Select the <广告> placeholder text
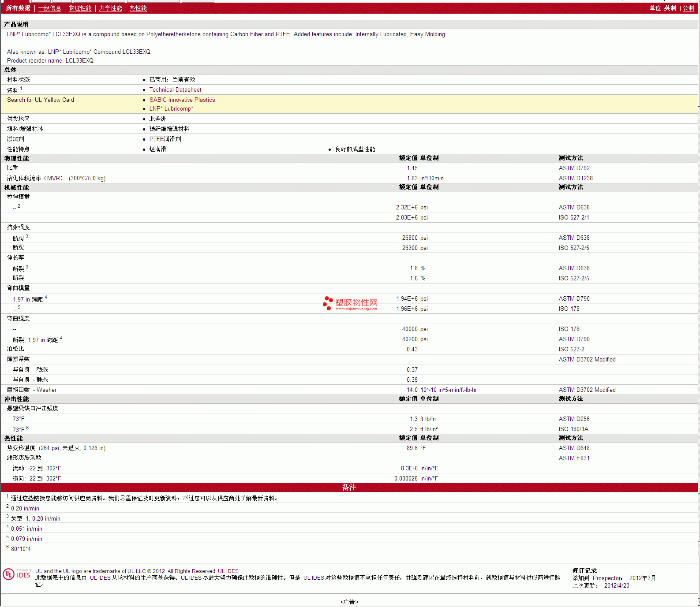Screen dimensions: 700x607 349,602
